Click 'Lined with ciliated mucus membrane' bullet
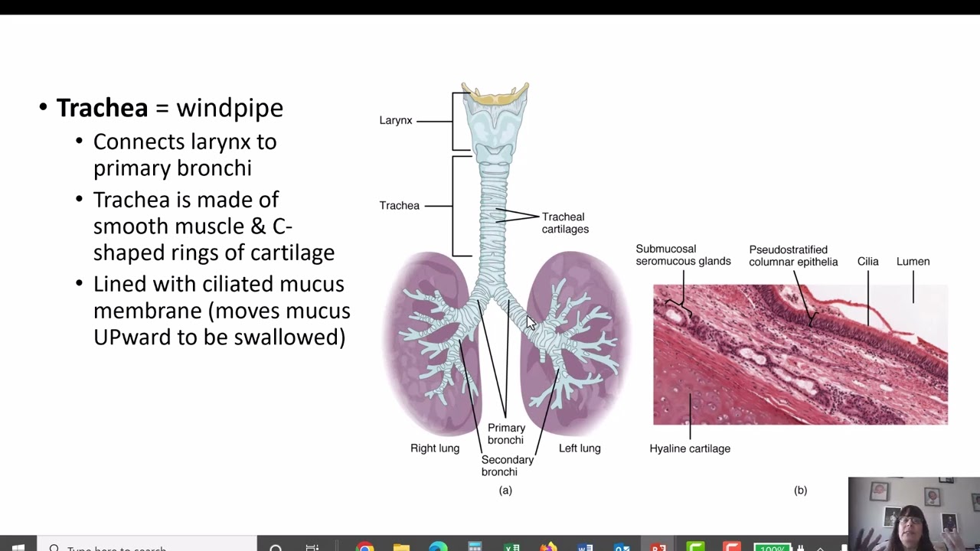Image resolution: width=980 pixels, height=551 pixels. click(x=221, y=310)
